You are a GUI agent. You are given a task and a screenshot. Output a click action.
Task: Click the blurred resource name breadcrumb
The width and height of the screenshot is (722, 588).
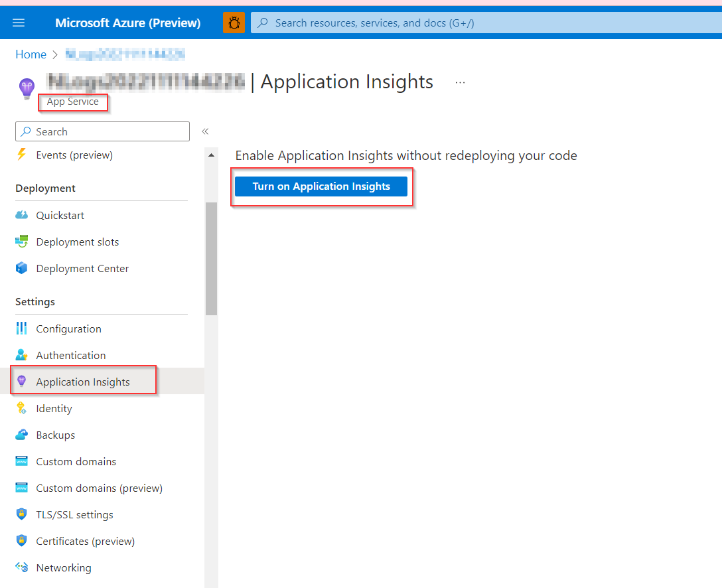pyautogui.click(x=125, y=54)
